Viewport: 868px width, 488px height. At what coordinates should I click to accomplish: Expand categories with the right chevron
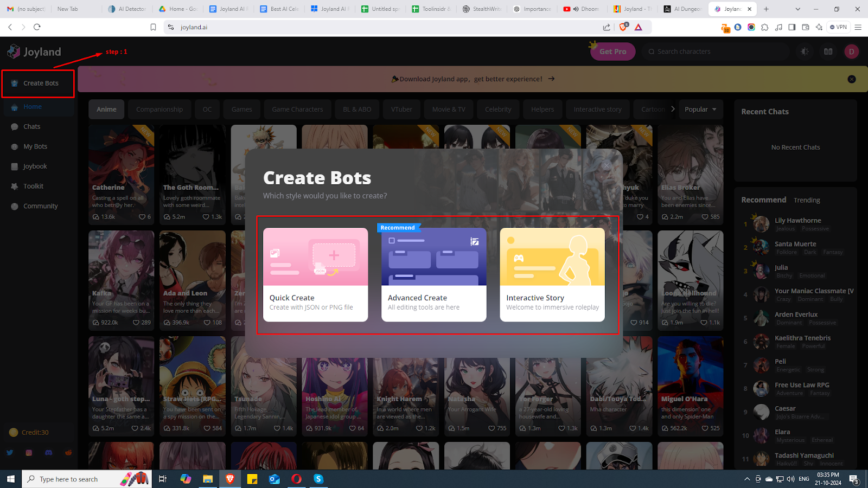tap(673, 109)
